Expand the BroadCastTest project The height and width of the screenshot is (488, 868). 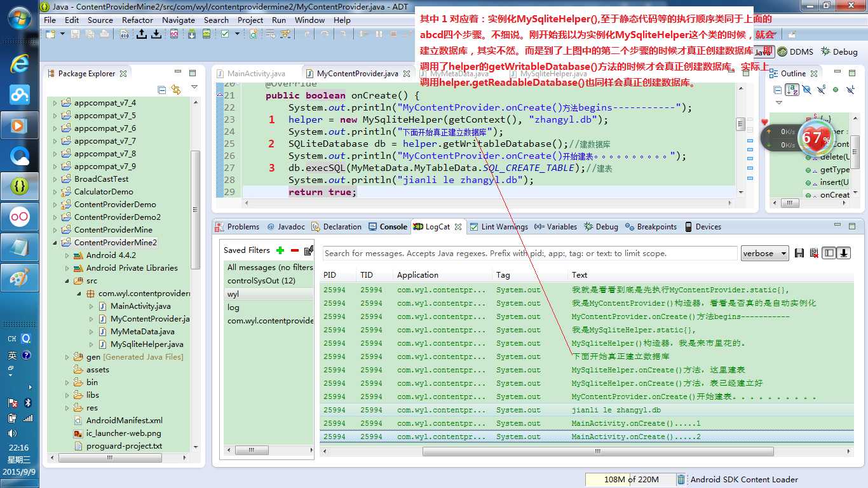[x=55, y=179]
